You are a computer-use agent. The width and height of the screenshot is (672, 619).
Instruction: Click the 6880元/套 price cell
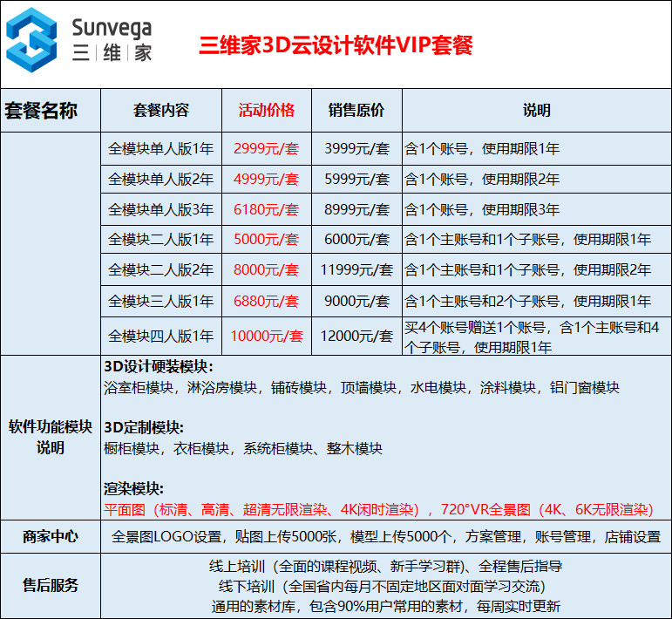[x=267, y=302]
